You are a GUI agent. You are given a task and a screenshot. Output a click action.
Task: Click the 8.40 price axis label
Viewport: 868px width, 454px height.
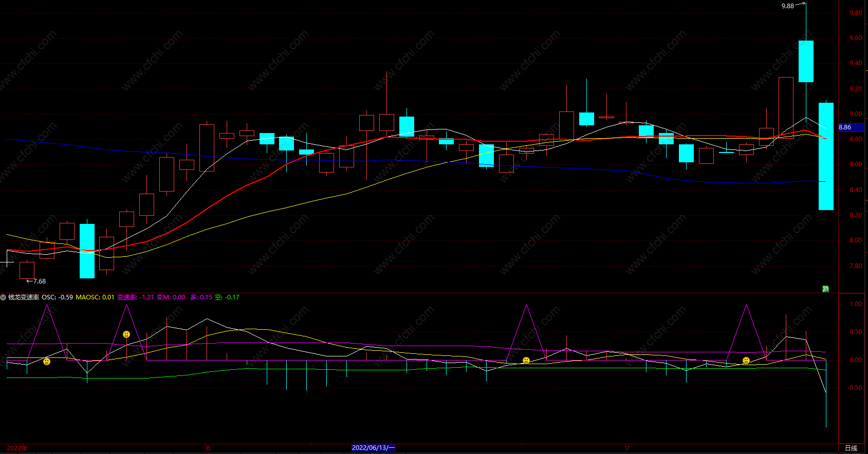click(856, 190)
